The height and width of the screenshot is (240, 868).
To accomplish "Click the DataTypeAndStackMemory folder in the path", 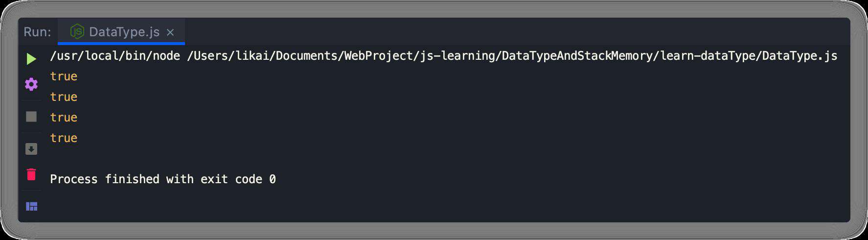I will click(x=577, y=56).
